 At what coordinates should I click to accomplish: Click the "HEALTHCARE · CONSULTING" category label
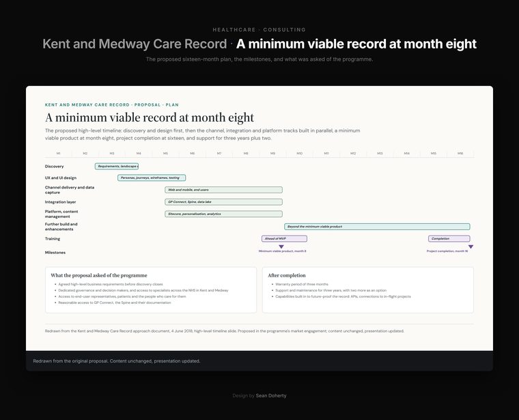tap(259, 30)
